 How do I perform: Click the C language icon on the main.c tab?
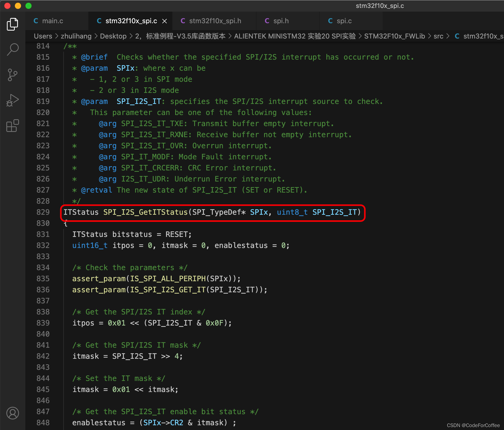pos(36,21)
